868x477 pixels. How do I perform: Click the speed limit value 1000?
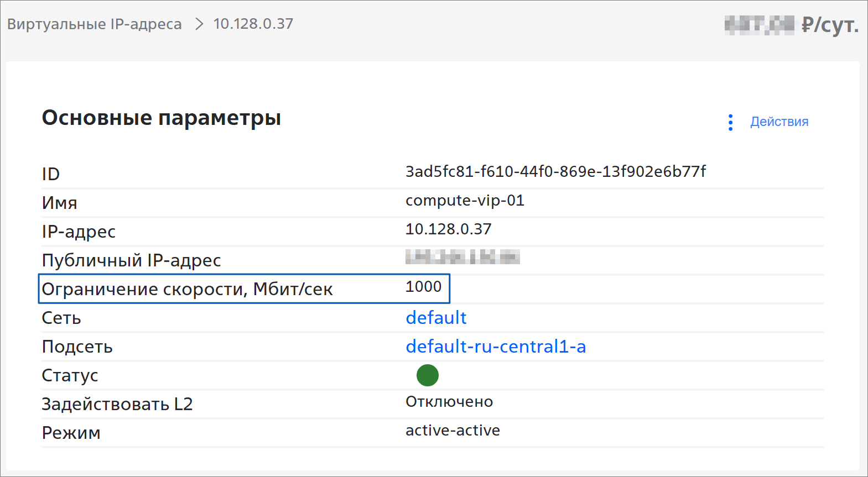[x=423, y=287]
